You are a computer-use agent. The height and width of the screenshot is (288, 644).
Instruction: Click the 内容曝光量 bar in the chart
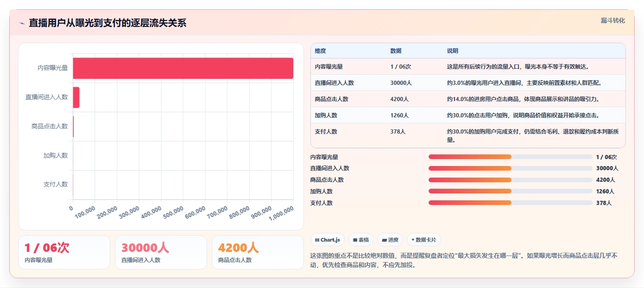(183, 68)
